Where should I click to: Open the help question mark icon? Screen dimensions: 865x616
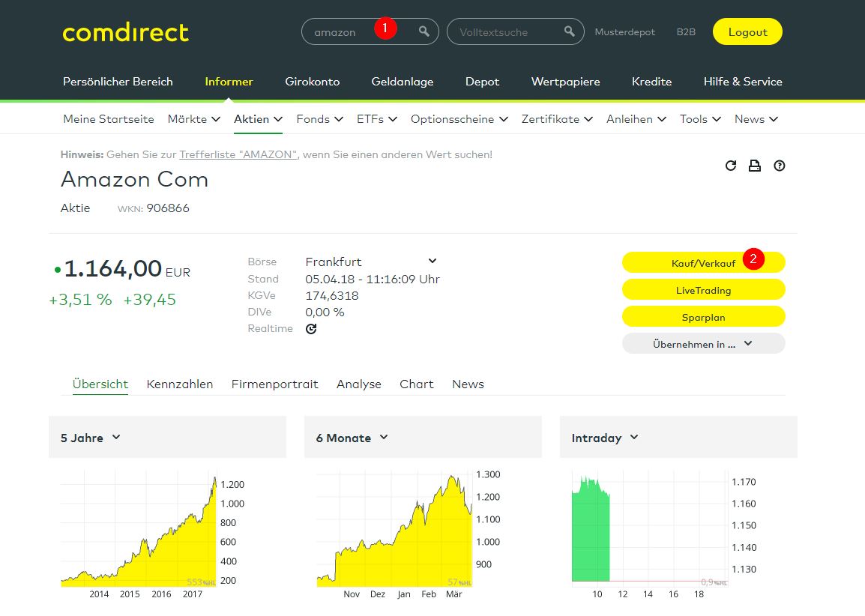[780, 166]
